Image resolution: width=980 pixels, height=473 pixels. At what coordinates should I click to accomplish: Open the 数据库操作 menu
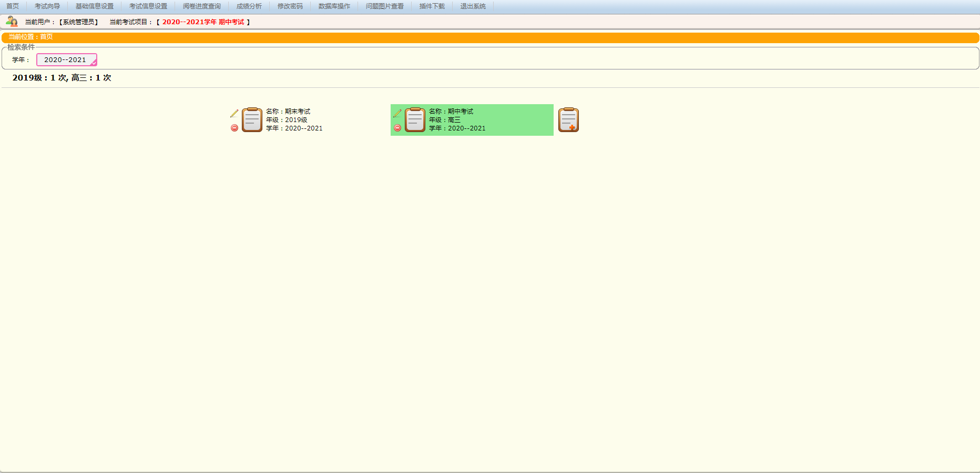[334, 6]
